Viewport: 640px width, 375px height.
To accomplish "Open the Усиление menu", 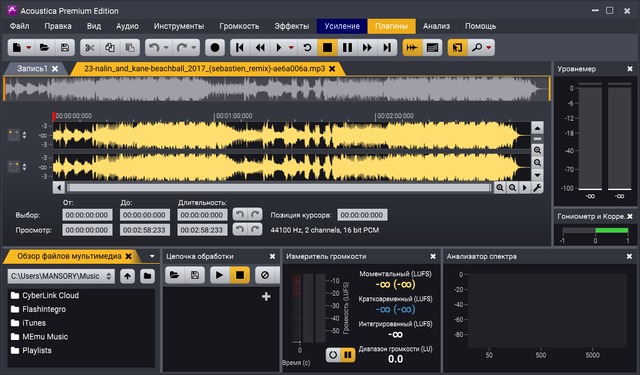I will click(342, 26).
